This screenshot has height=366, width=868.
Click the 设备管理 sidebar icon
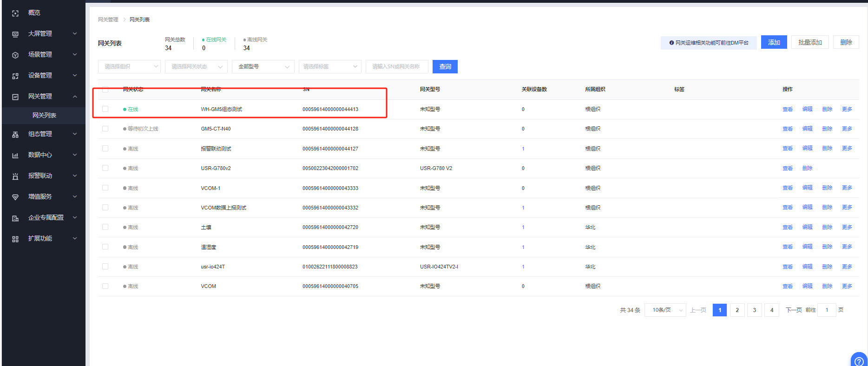(15, 76)
